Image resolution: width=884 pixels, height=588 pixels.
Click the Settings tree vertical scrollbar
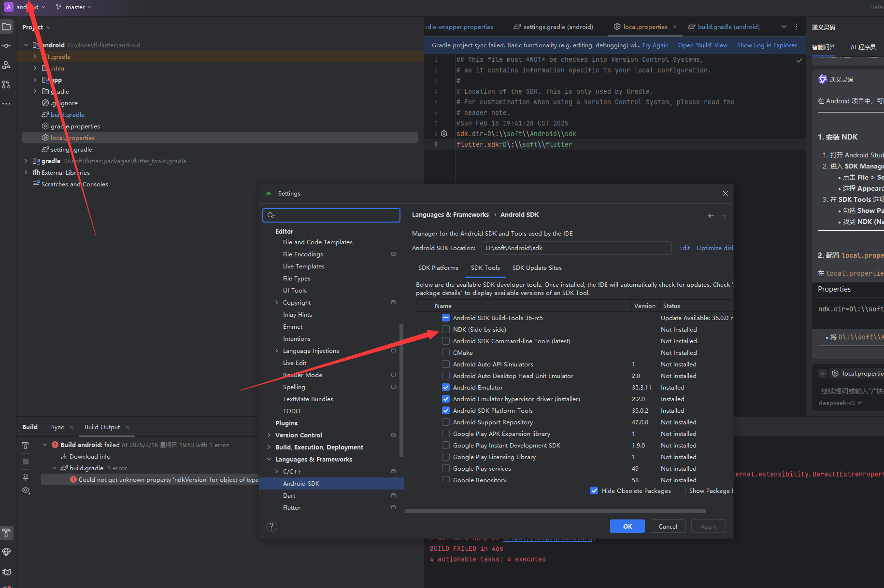[x=401, y=390]
